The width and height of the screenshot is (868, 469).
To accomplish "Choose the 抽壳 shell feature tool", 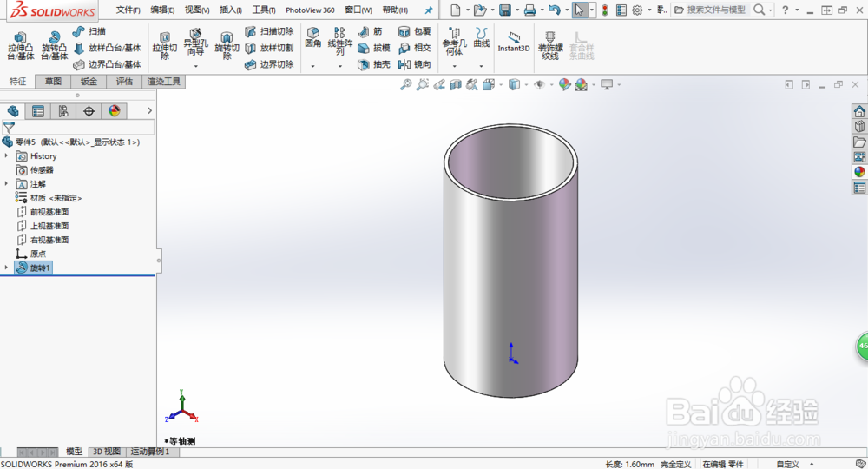I will pyautogui.click(x=374, y=64).
